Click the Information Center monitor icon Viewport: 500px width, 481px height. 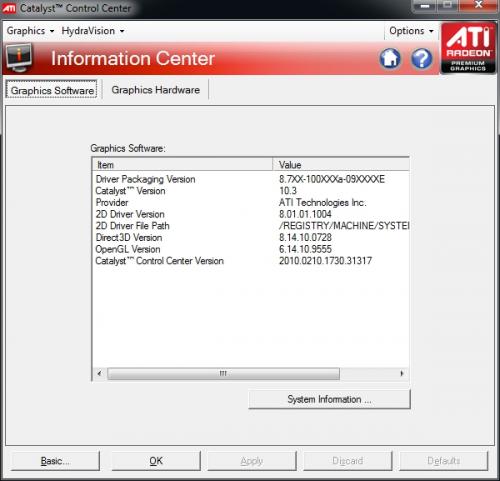(x=19, y=58)
